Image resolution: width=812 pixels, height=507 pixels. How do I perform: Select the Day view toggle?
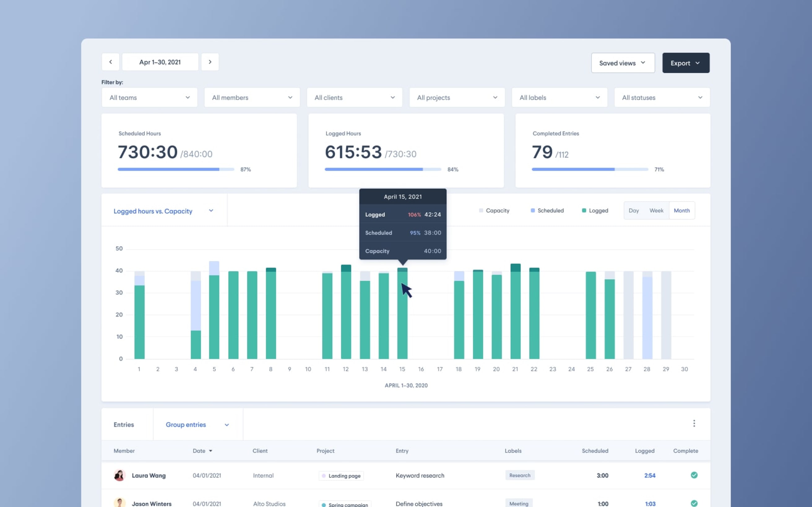coord(634,210)
